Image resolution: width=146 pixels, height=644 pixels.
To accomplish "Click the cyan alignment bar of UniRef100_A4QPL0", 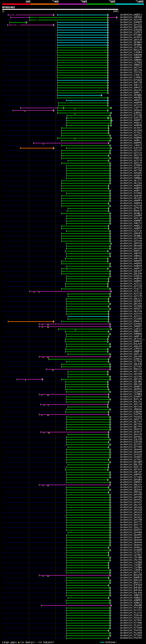I will pos(83,15).
